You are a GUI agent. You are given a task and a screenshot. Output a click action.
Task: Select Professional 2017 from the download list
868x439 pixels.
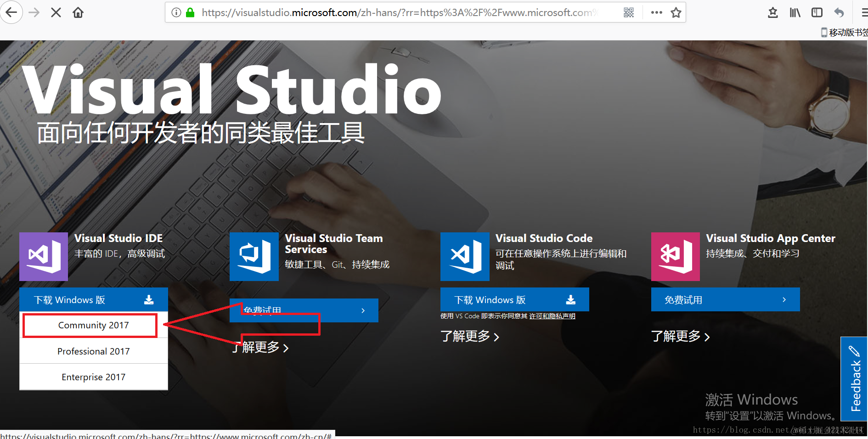pos(94,351)
